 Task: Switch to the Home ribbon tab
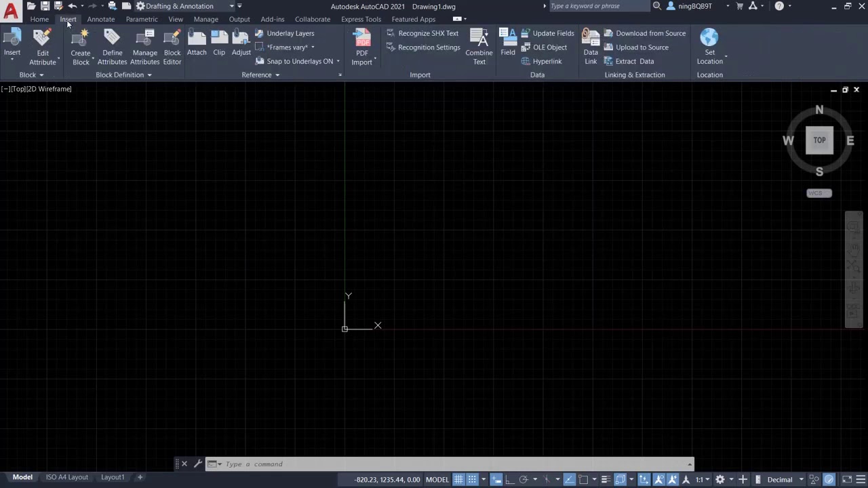pyautogui.click(x=39, y=19)
